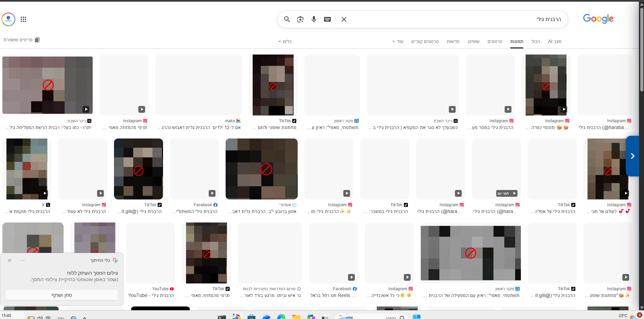Switch to the חדשות (News) tab

453,41
